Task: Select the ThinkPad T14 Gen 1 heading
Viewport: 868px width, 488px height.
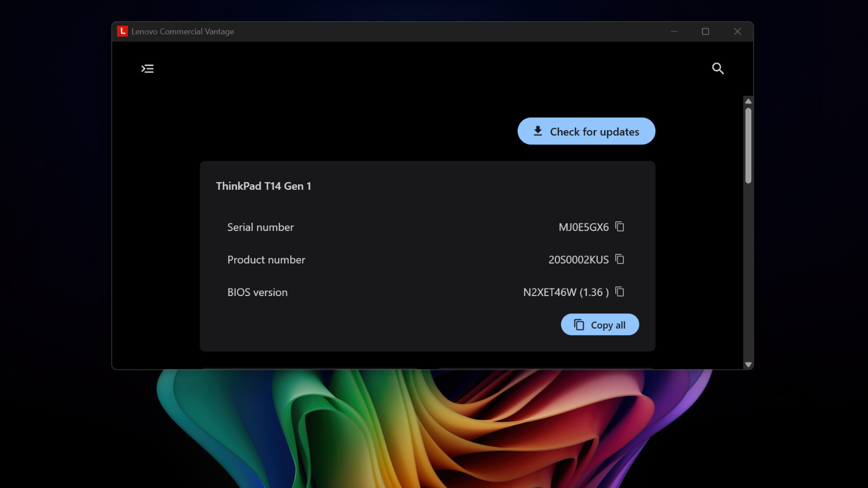Action: coord(264,186)
